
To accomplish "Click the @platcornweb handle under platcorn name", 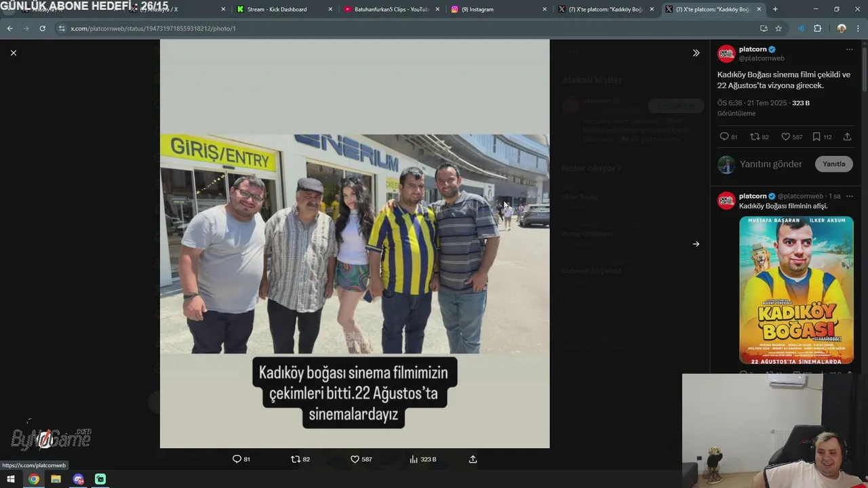I will click(762, 58).
